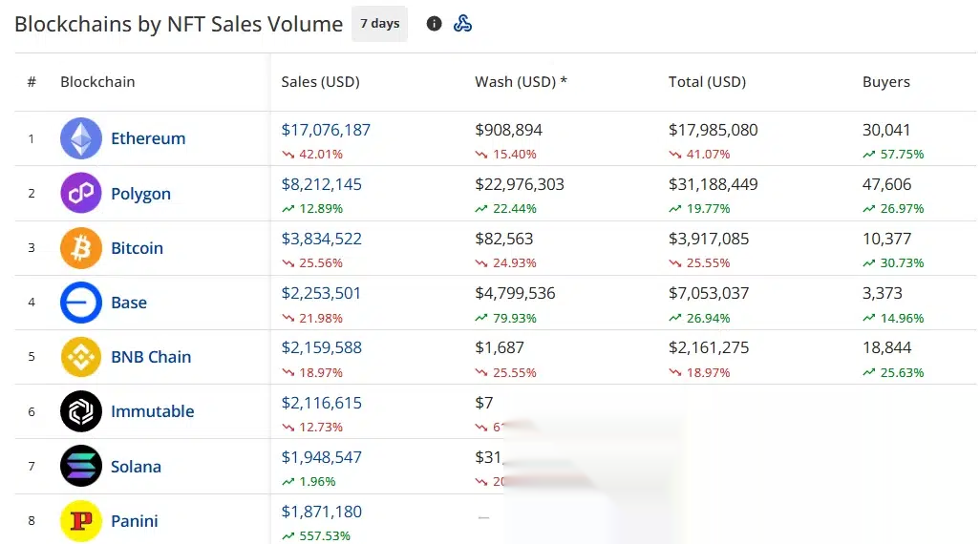Click Immutable sales value $2,116,615
980x544 pixels.
(x=321, y=403)
